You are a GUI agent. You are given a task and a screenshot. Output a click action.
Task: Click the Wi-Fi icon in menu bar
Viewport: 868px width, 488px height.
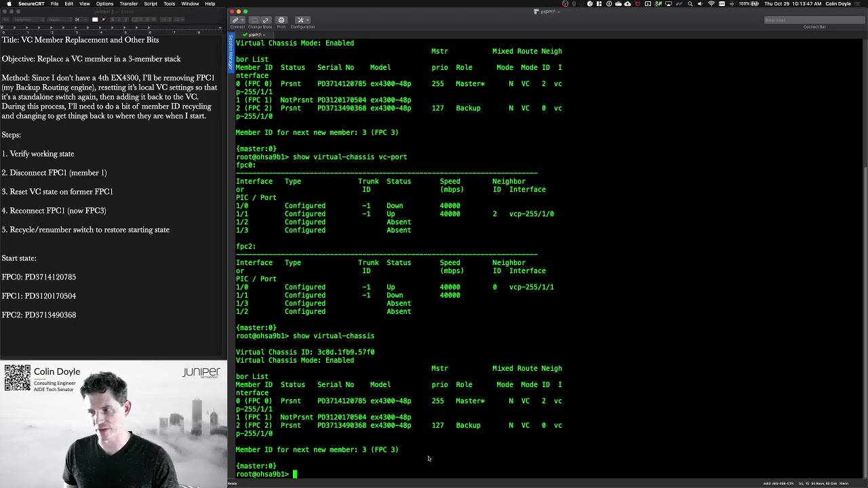pos(711,3)
